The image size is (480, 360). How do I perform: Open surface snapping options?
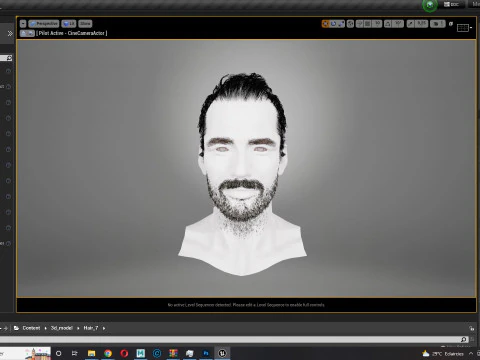pyautogui.click(x=359, y=24)
